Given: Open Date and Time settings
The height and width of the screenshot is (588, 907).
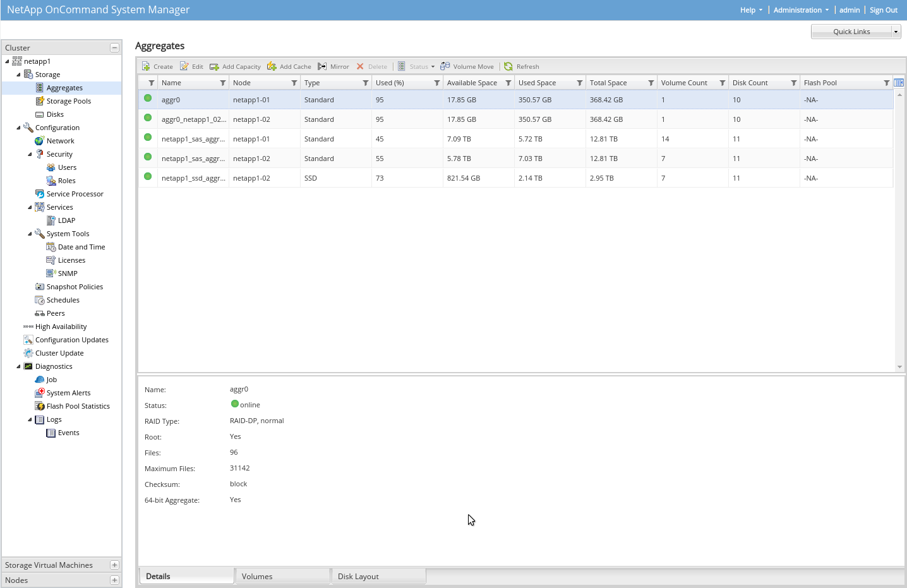Looking at the screenshot, I should 81,247.
